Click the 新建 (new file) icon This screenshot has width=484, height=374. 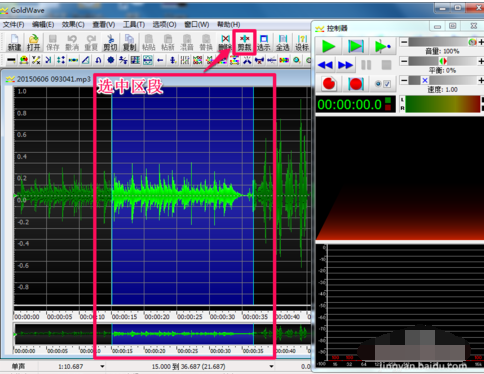(14, 43)
